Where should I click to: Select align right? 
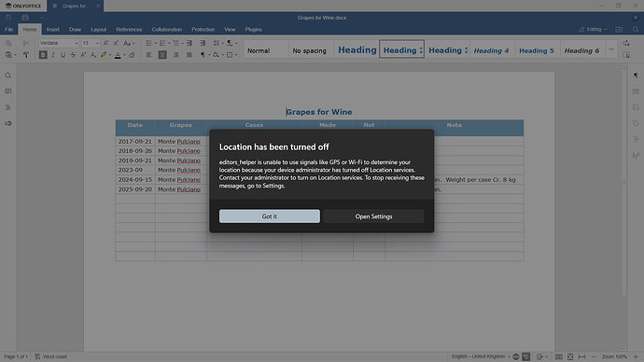click(x=175, y=55)
